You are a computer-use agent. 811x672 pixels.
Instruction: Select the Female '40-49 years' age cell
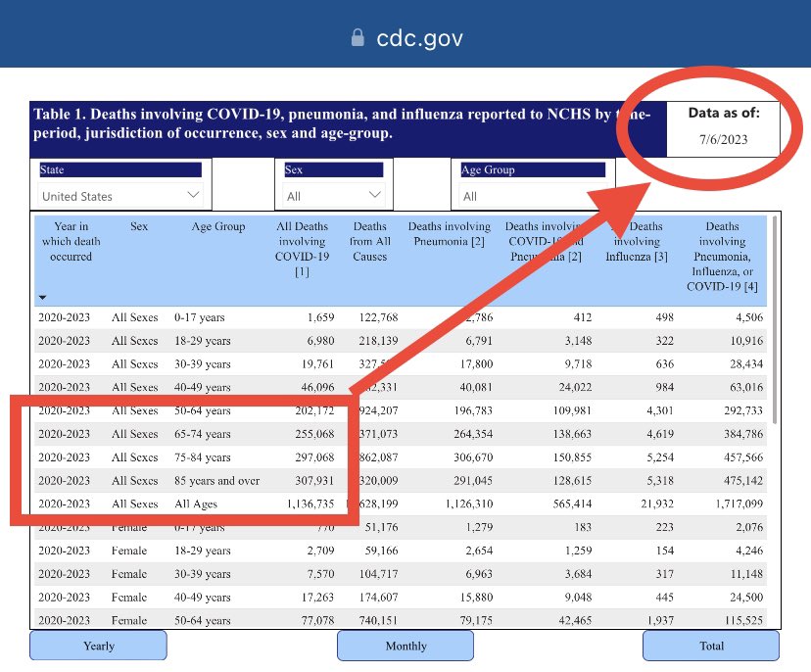pyautogui.click(x=202, y=597)
